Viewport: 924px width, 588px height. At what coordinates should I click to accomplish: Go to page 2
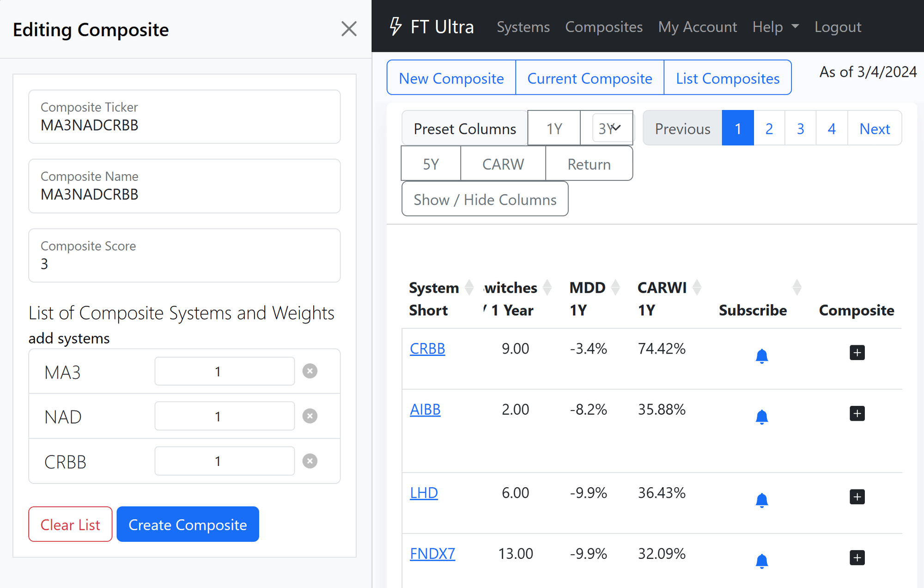[769, 128]
